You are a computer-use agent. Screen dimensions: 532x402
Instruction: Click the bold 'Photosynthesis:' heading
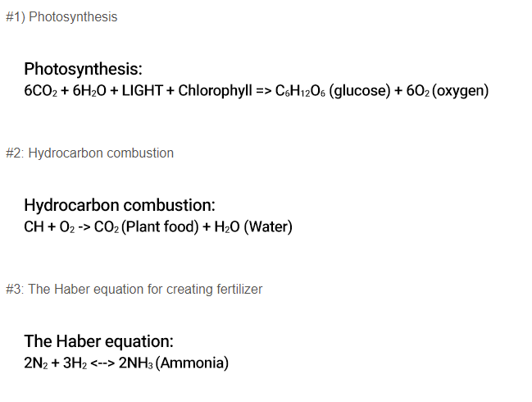click(84, 69)
